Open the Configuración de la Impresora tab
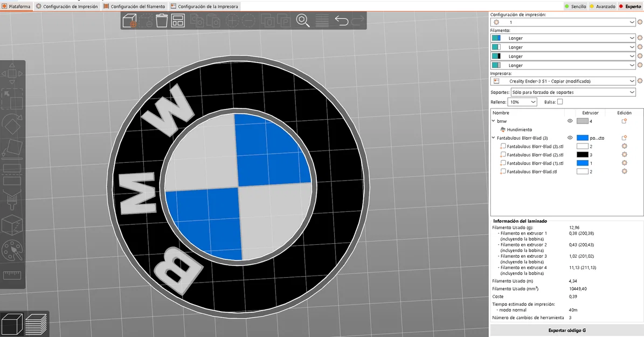 point(205,6)
